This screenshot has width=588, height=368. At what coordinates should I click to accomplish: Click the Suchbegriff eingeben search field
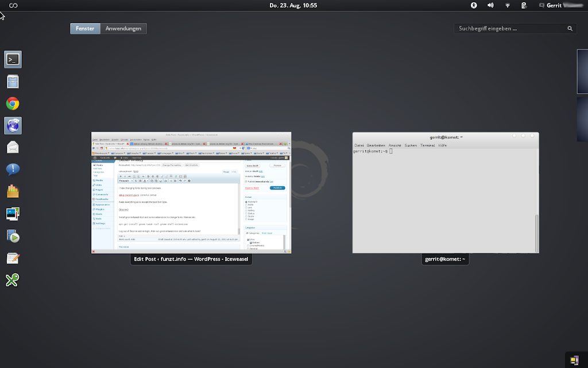pos(511,28)
